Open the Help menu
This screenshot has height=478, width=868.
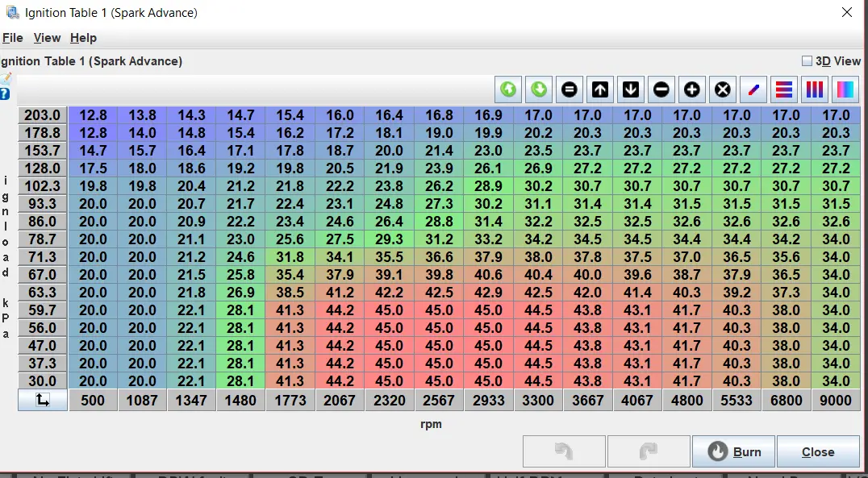point(84,38)
